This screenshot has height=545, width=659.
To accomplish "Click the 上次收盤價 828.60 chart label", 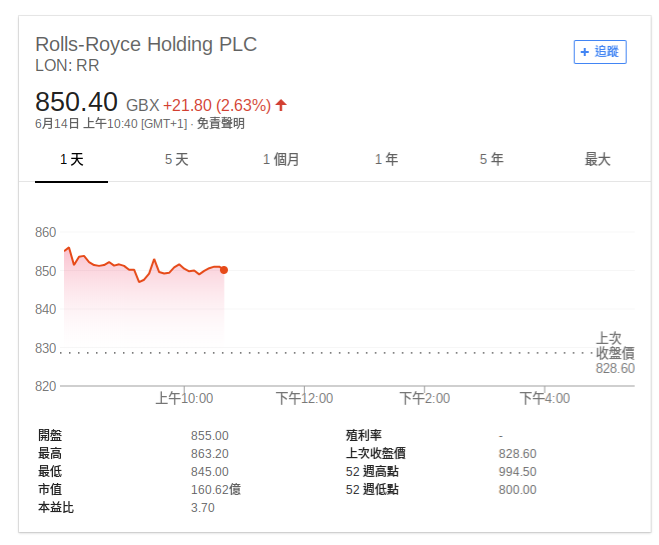I will [614, 353].
